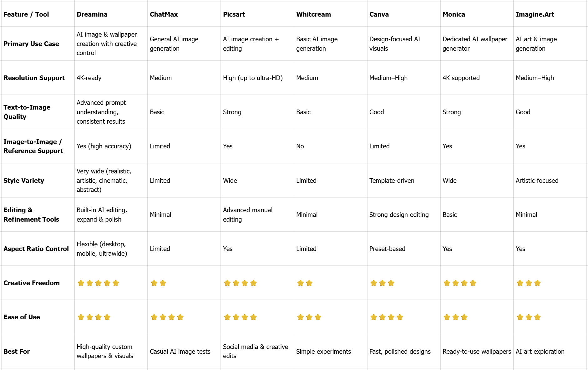
Task: Click ChatMax's 'Casual AI image tests' cell
Action: click(180, 352)
